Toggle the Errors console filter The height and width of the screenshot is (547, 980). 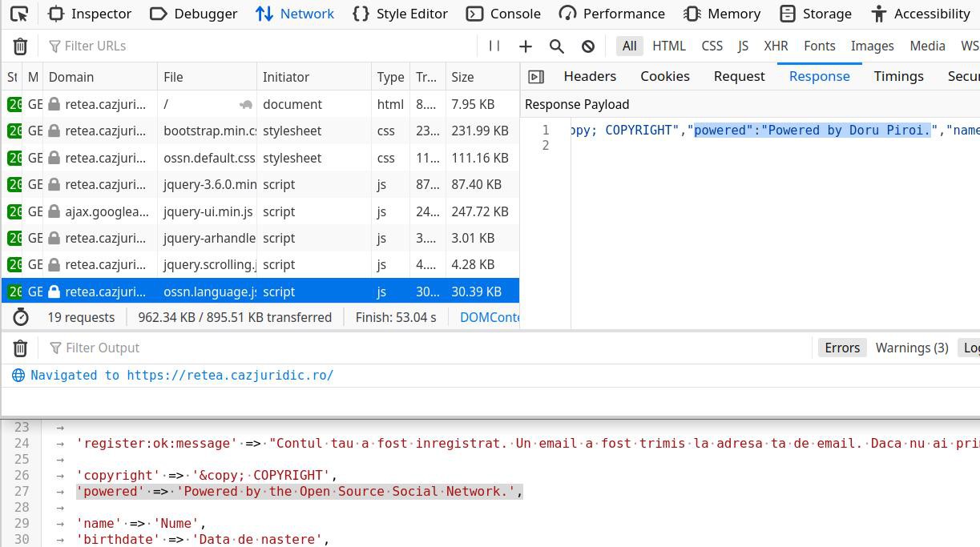[842, 348]
